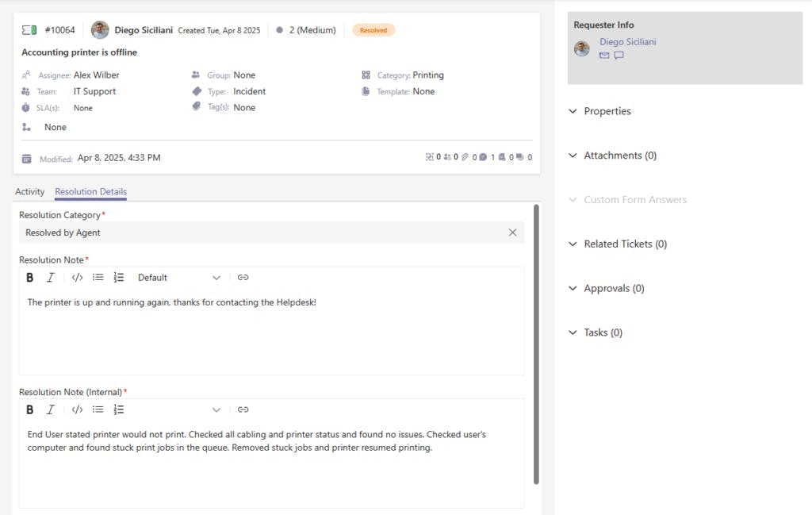Click the Assignee person icon
The image size is (812, 515).
pos(26,75)
